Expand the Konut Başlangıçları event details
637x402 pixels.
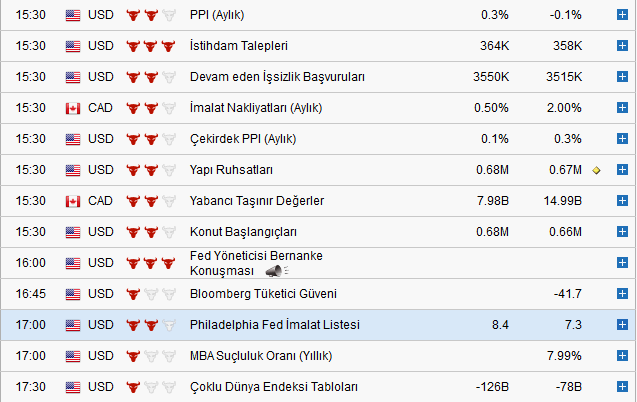pos(621,232)
